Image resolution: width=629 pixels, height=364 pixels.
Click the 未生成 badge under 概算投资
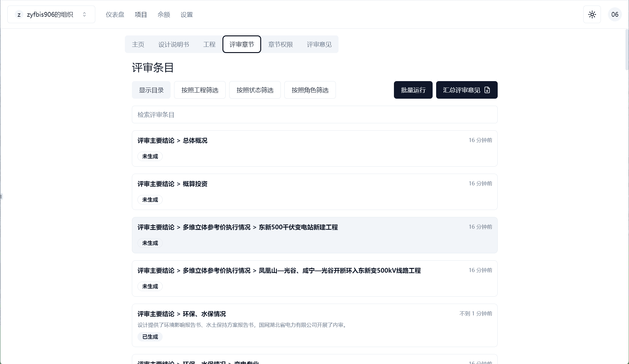point(150,200)
